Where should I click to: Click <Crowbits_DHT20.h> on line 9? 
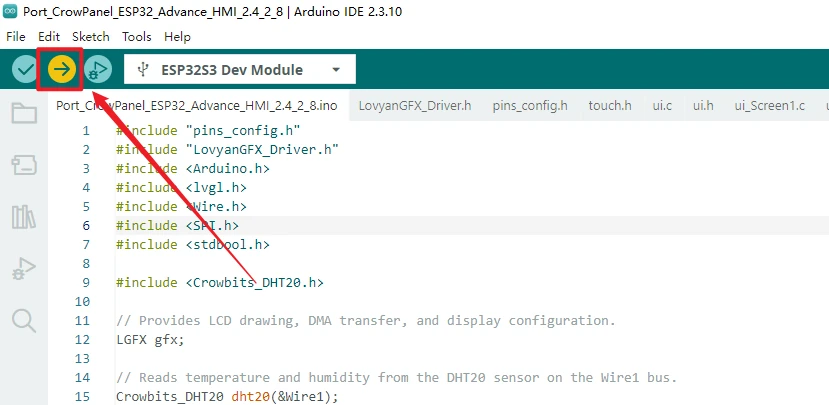[x=254, y=282]
